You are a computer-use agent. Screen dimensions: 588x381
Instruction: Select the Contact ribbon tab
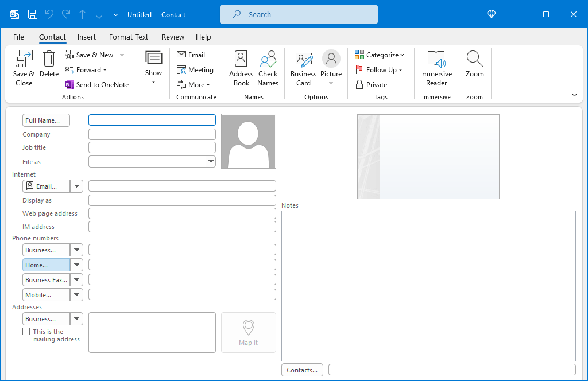tap(52, 37)
